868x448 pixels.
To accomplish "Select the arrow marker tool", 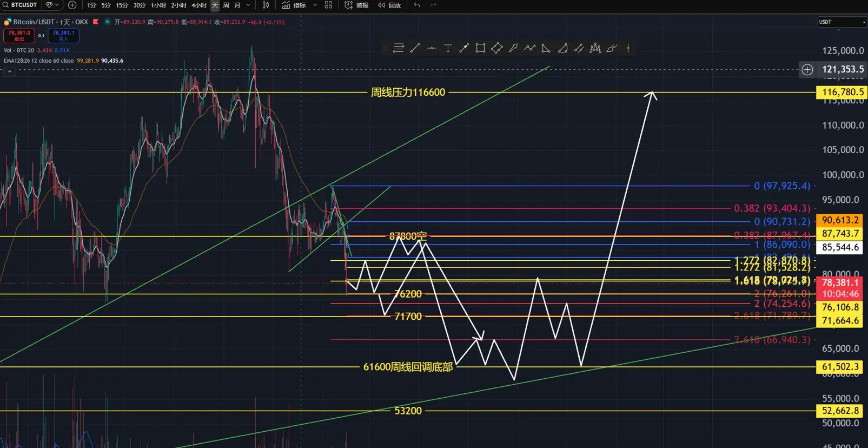I will click(513, 48).
